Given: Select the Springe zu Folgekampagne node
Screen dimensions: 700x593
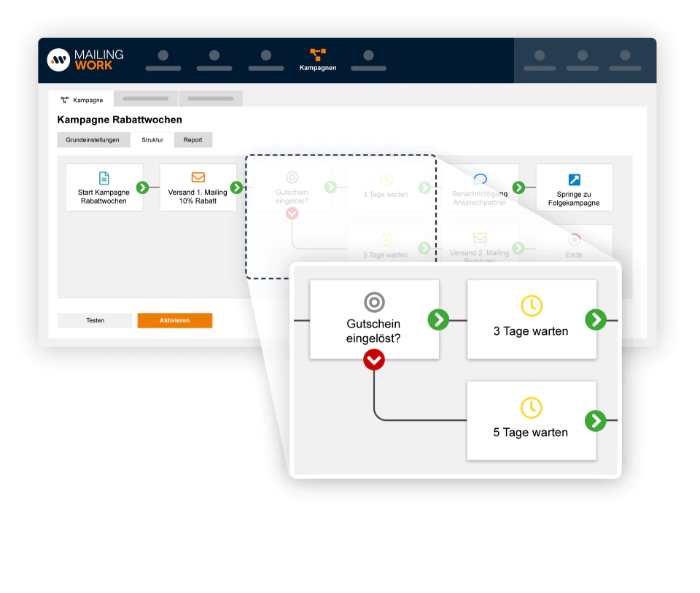Looking at the screenshot, I should coord(574,187).
